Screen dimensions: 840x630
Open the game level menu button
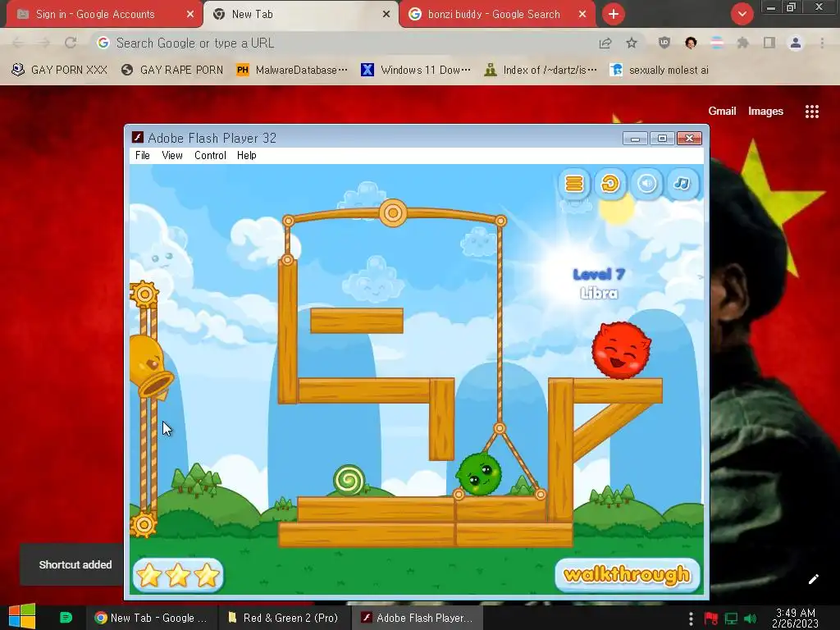(573, 184)
